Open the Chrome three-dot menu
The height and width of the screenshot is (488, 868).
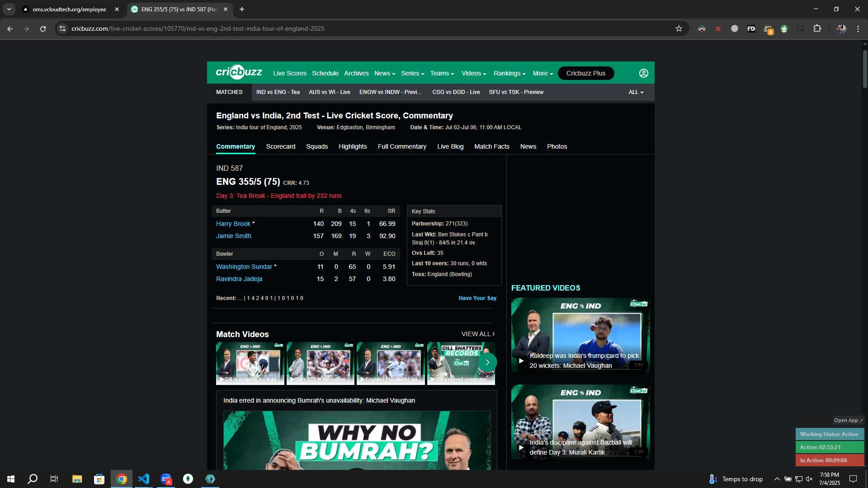pyautogui.click(x=858, y=28)
